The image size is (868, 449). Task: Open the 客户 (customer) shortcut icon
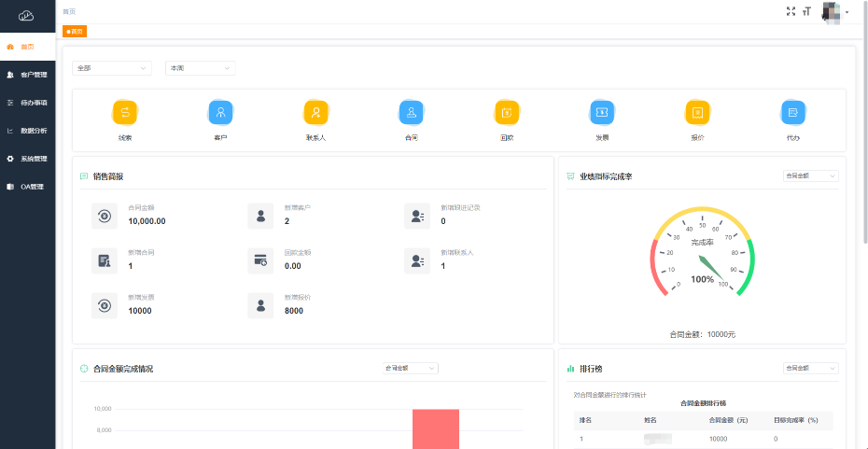(221, 112)
